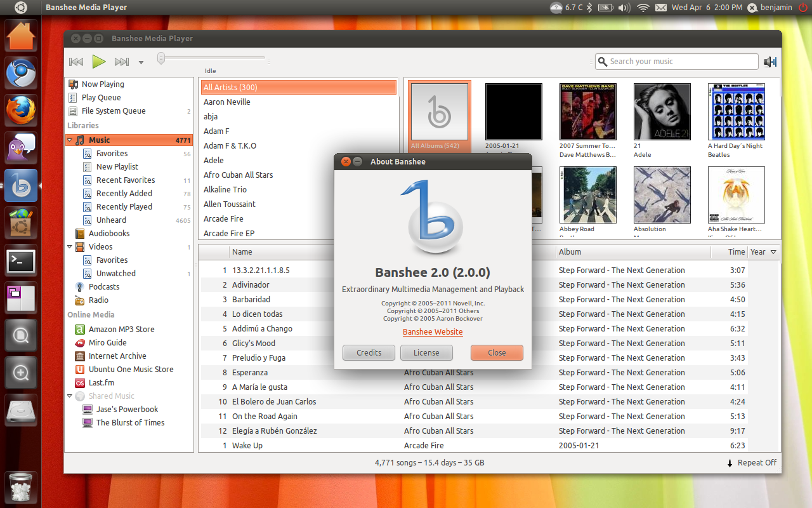The width and height of the screenshot is (812, 508).
Task: Launch Firefox from the Ubuntu launcher
Action: 21,110
